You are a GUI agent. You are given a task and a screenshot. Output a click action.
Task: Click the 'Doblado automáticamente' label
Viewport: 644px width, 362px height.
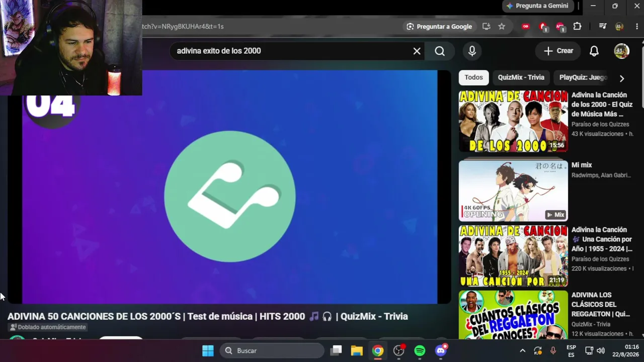tap(48, 327)
